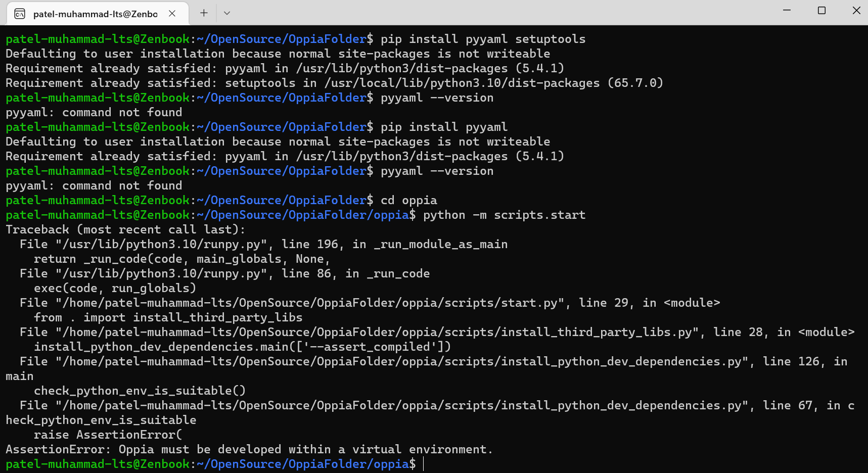868x473 pixels.
Task: Click the pyyaml command not found line
Action: point(94,112)
